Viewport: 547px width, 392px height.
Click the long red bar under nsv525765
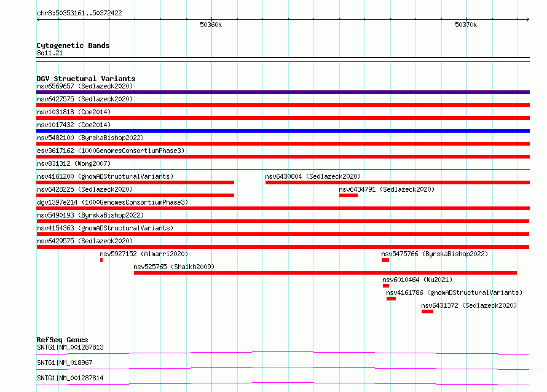pos(325,273)
